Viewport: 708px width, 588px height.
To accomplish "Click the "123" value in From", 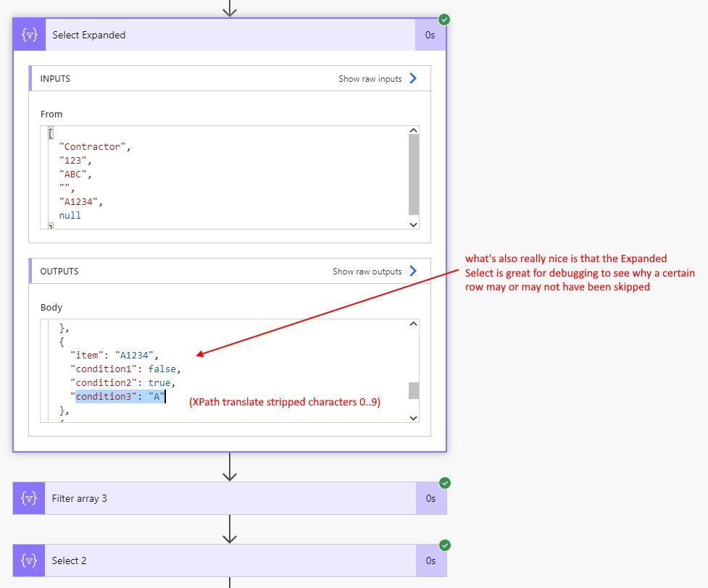I will 72,160.
